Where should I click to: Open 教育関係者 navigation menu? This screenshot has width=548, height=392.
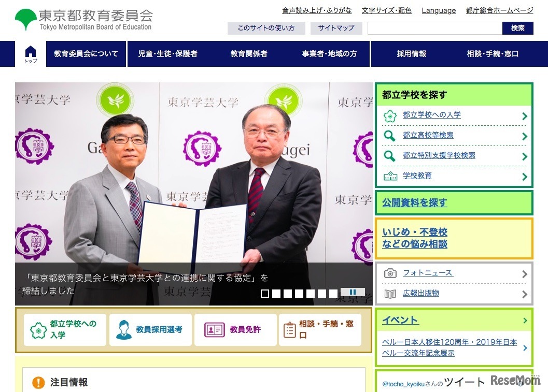[249, 54]
